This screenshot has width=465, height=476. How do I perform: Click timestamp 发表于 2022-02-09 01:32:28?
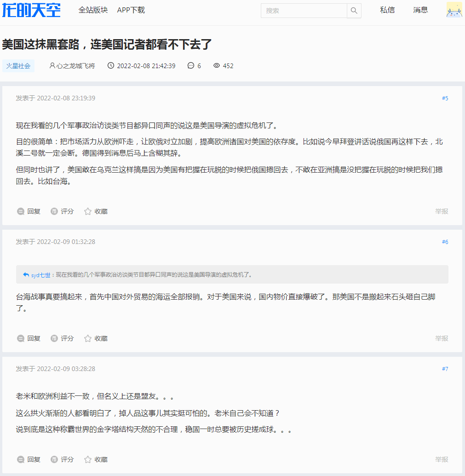(56, 242)
